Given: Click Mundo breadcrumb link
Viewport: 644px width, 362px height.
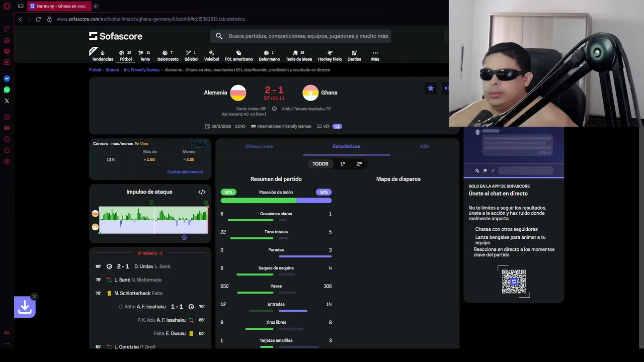Looking at the screenshot, I should pyautogui.click(x=112, y=70).
